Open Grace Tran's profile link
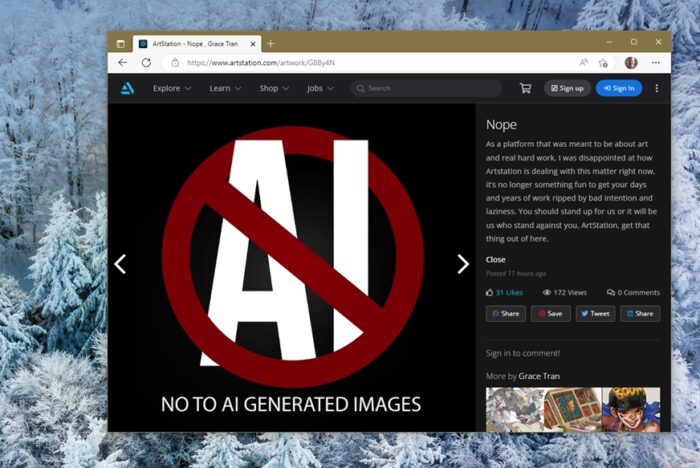This screenshot has width=700, height=468. coord(539,376)
